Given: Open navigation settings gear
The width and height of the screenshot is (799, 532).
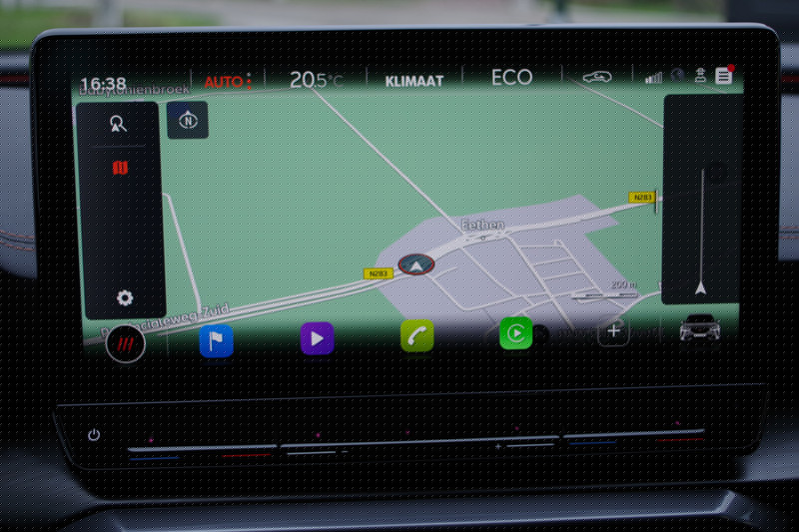Looking at the screenshot, I should pos(125,297).
